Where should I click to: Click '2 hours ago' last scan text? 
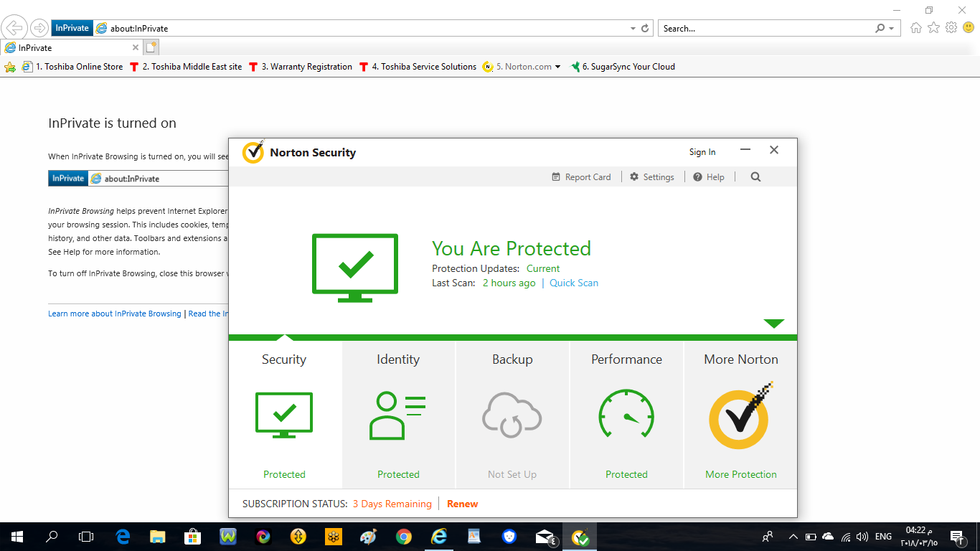pyautogui.click(x=509, y=283)
